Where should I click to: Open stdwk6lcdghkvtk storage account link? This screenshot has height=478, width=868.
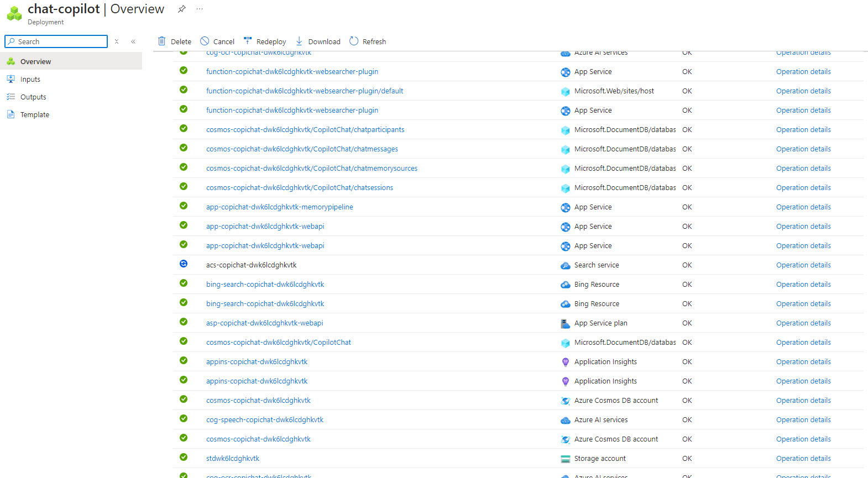pyautogui.click(x=233, y=459)
